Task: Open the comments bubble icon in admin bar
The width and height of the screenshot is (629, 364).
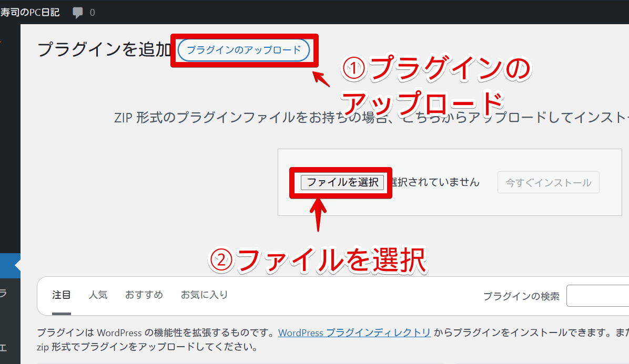Action: (78, 13)
